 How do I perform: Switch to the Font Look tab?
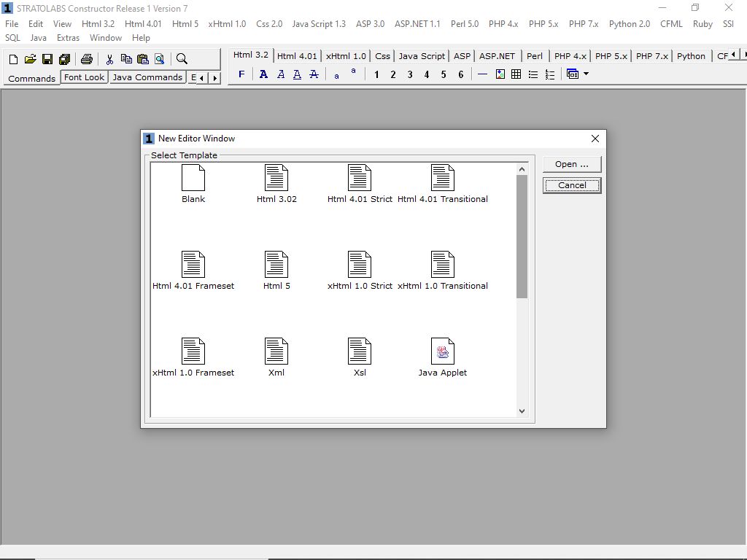click(x=84, y=77)
